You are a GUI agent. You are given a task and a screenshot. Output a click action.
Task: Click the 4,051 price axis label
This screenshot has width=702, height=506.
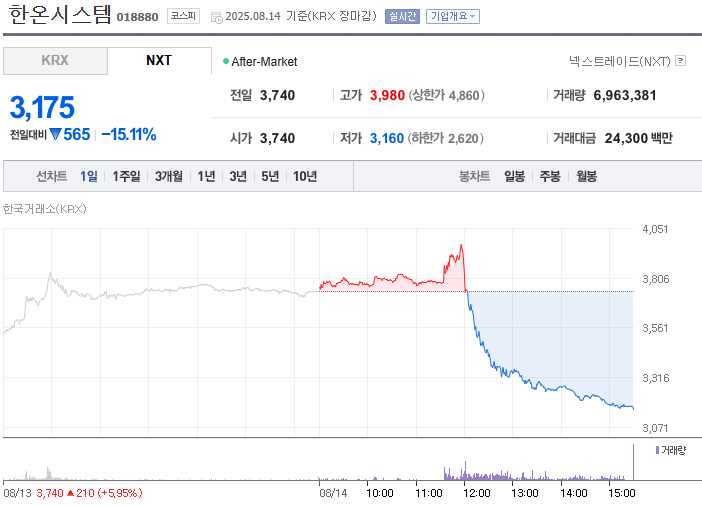click(655, 229)
